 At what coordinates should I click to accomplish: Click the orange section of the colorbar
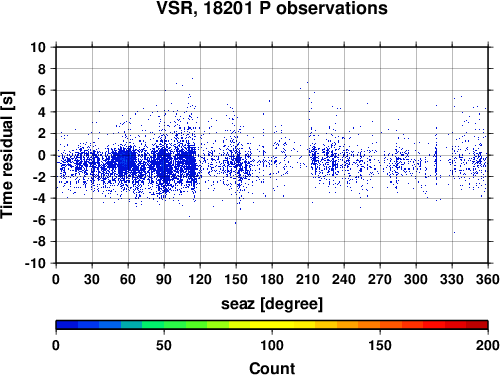pos(358,325)
